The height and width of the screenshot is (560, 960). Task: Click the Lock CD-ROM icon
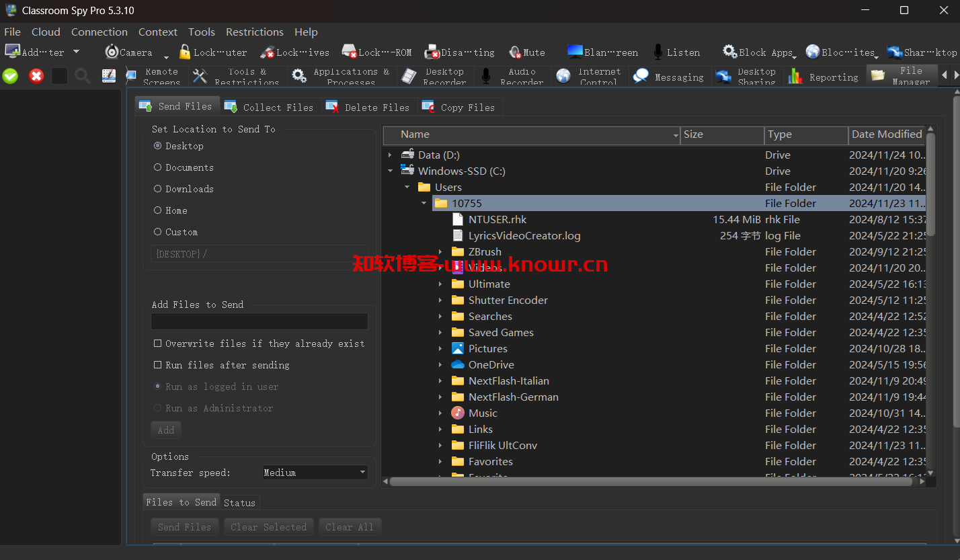(350, 52)
